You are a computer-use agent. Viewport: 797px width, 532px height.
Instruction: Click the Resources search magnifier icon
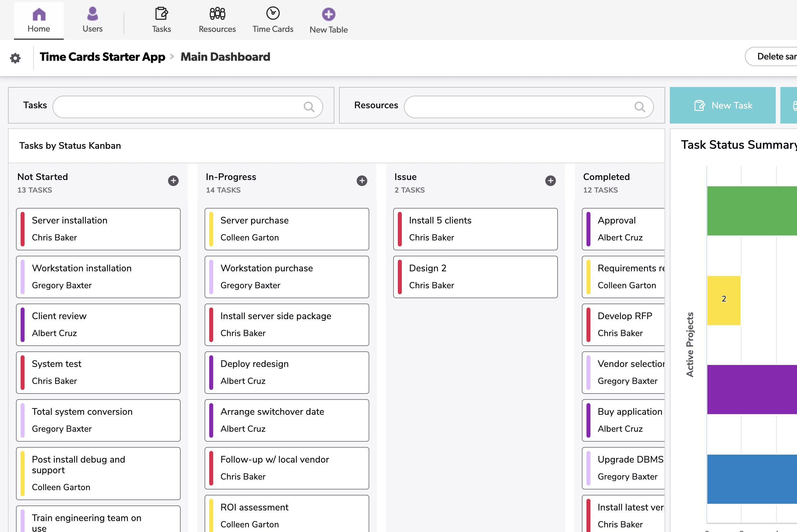coord(640,107)
